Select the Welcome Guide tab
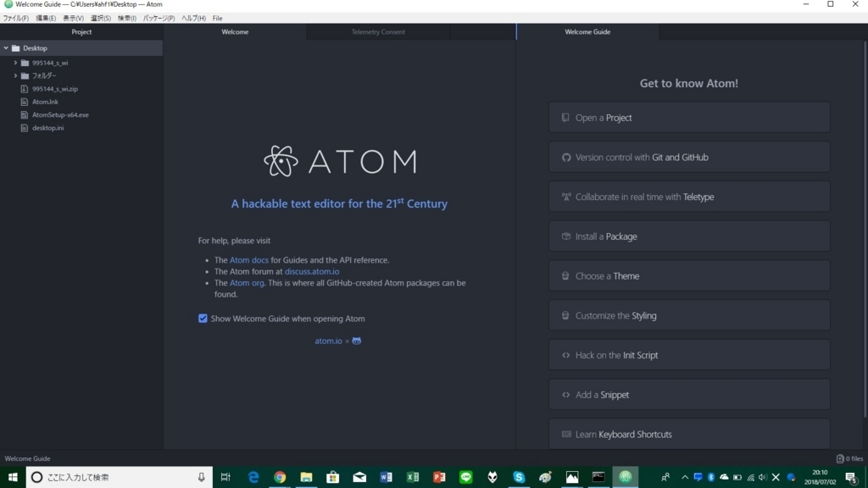Image resolution: width=868 pixels, height=488 pixels. click(587, 32)
